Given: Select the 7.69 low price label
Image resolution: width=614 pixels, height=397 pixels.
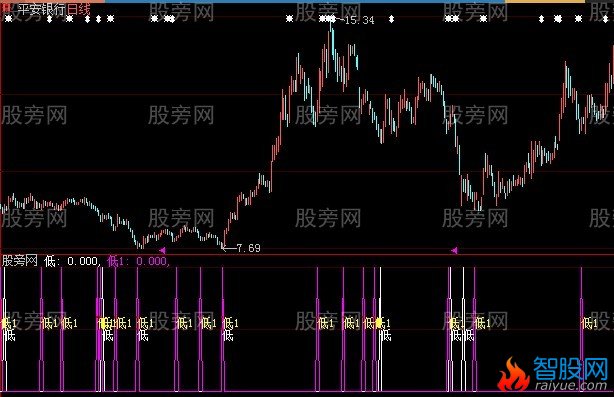Looking at the screenshot, I should pyautogui.click(x=248, y=248).
